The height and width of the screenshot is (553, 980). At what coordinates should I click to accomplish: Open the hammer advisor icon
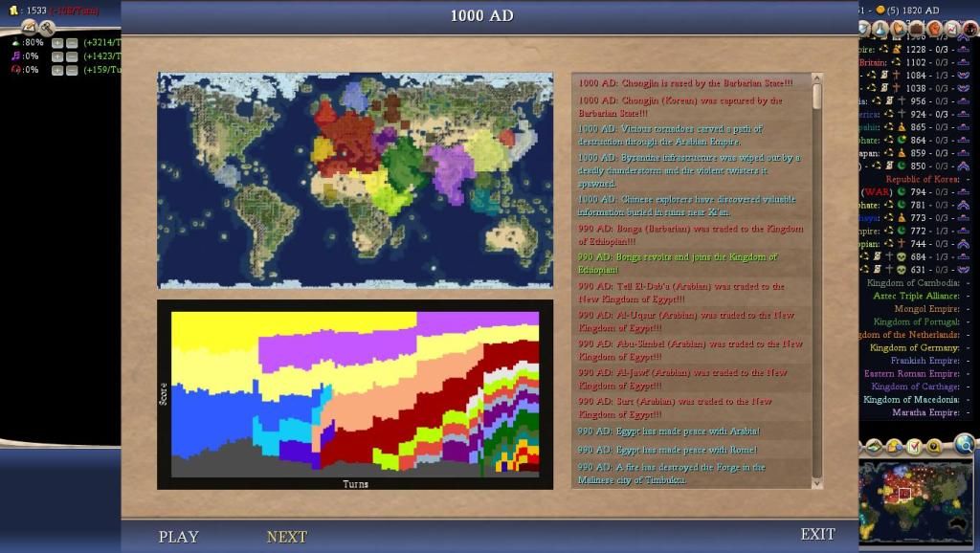[48, 27]
